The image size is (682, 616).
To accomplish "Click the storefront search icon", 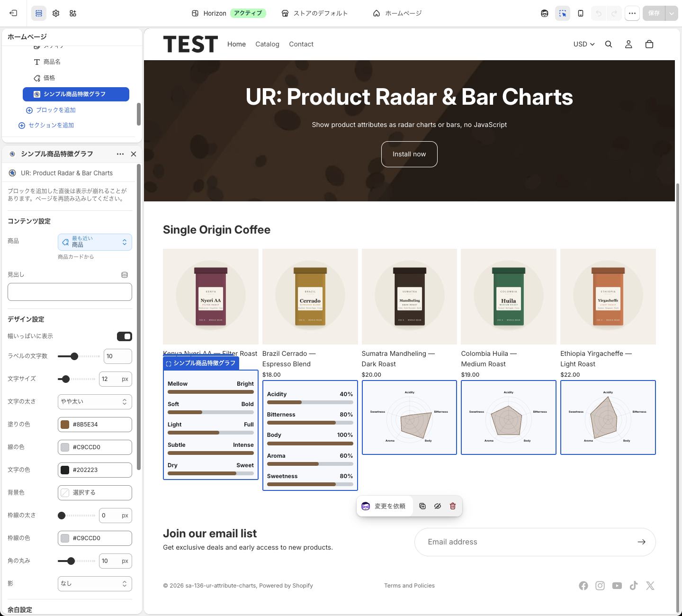I will click(x=609, y=44).
